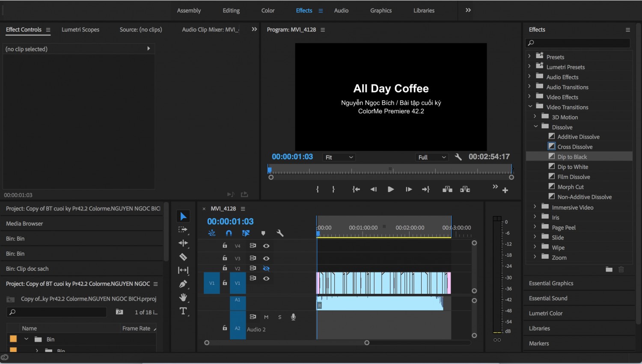The image size is (642, 364).
Task: Toggle V1 track output eye
Action: click(x=266, y=278)
